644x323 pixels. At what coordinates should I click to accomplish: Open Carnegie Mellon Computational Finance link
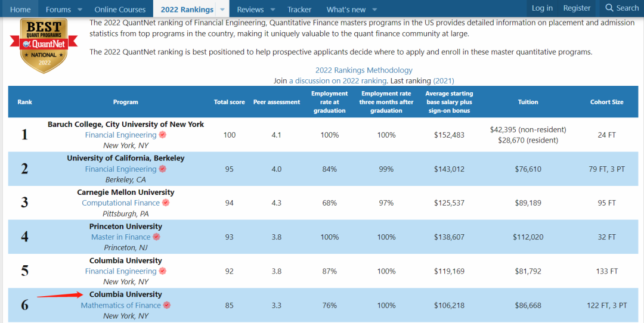pyautogui.click(x=120, y=203)
